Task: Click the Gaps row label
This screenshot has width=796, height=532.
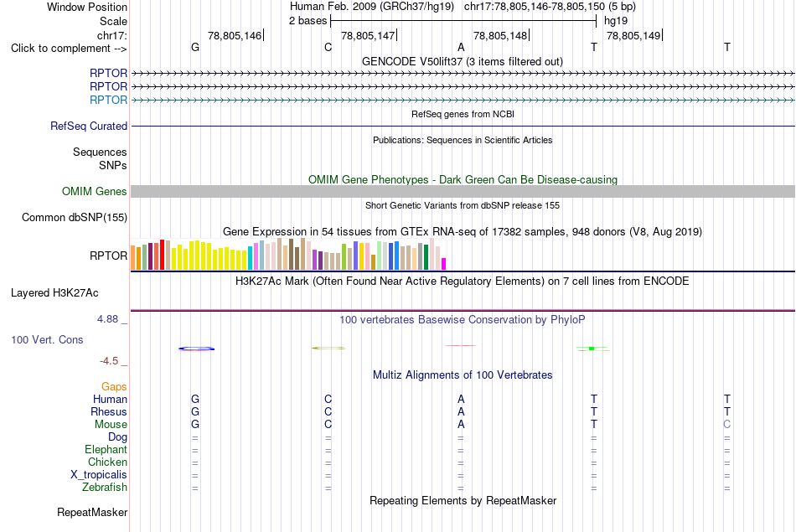Action: click(x=114, y=387)
